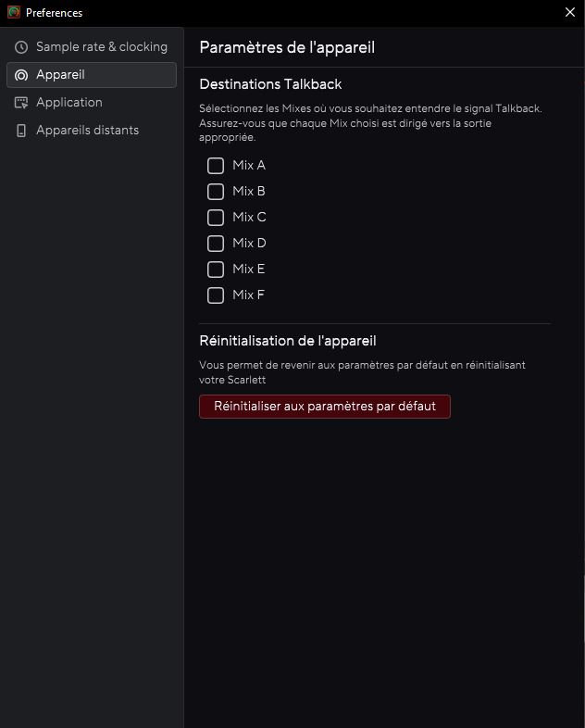Click the Réinitialisation de l'appareil heading

[x=287, y=341]
